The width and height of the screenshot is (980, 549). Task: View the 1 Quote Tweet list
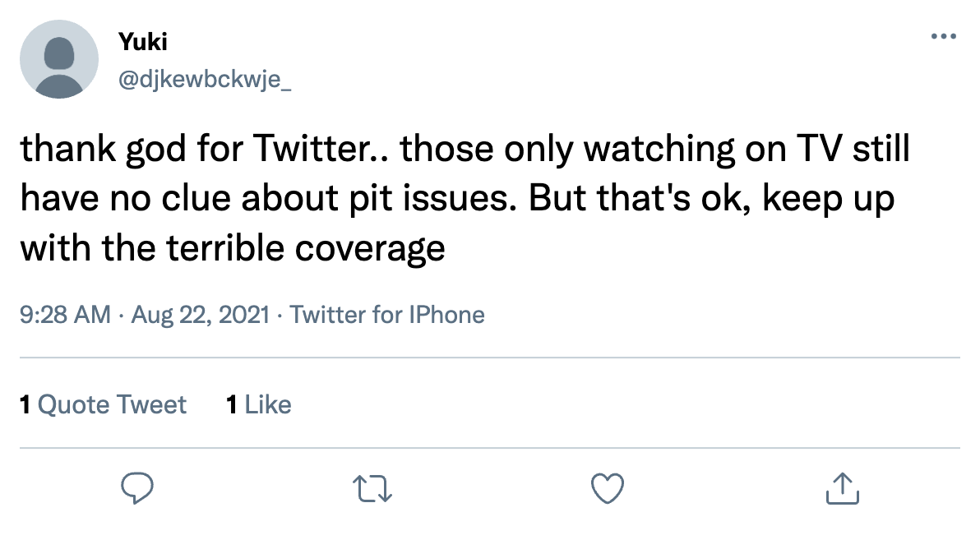point(103,404)
